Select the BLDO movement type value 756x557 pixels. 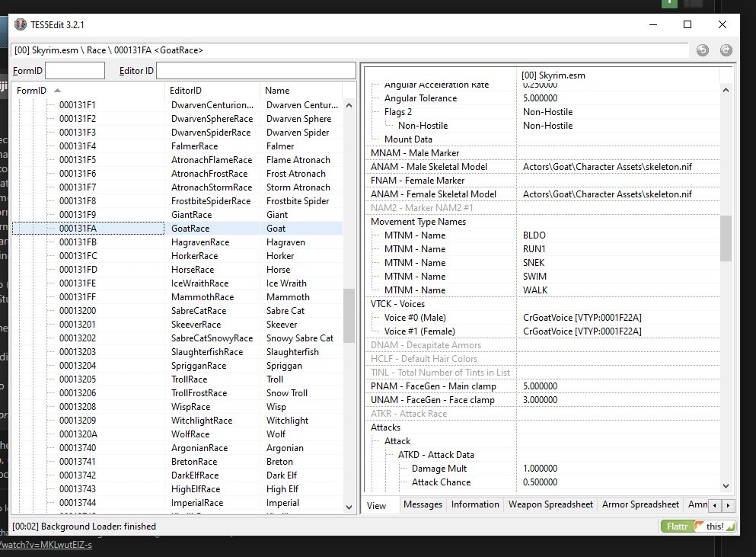pyautogui.click(x=534, y=235)
